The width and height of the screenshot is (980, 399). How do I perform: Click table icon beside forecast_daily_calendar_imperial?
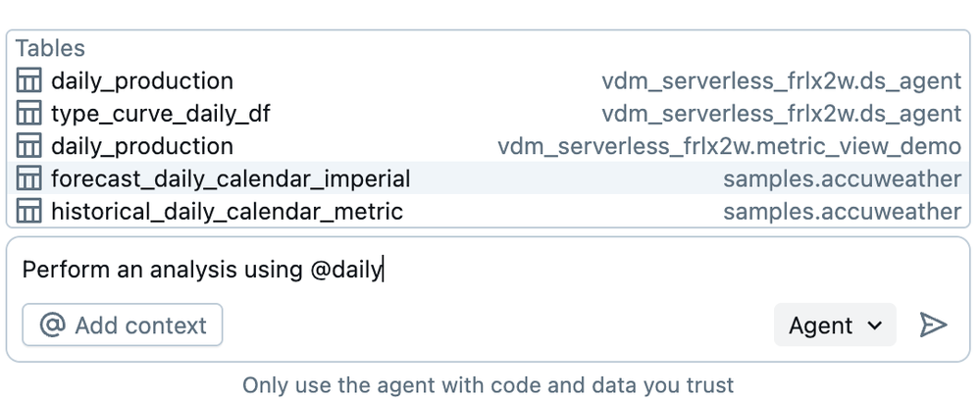(29, 178)
